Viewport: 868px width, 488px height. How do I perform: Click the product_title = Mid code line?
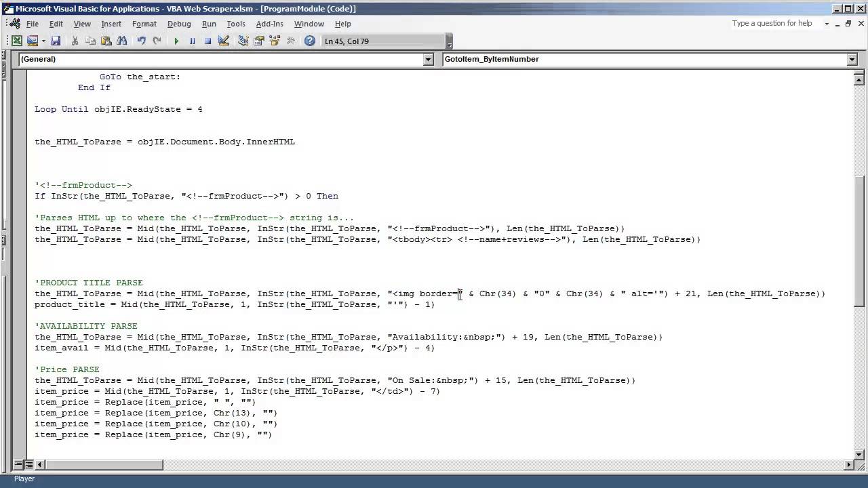(x=235, y=304)
